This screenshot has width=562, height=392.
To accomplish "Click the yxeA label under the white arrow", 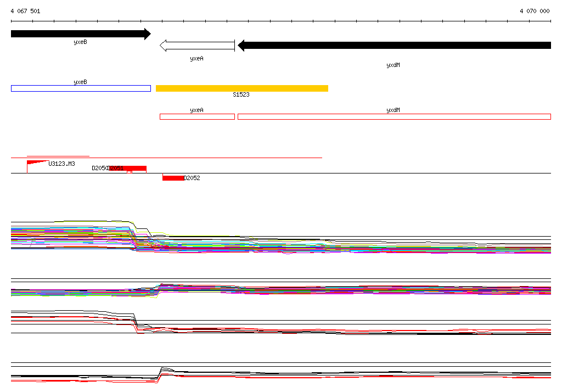I will click(196, 58).
